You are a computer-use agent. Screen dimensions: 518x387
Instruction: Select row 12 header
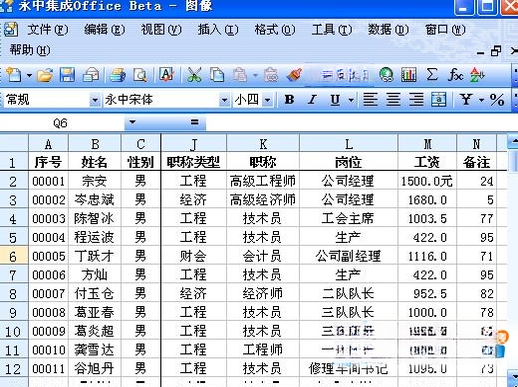(14, 369)
